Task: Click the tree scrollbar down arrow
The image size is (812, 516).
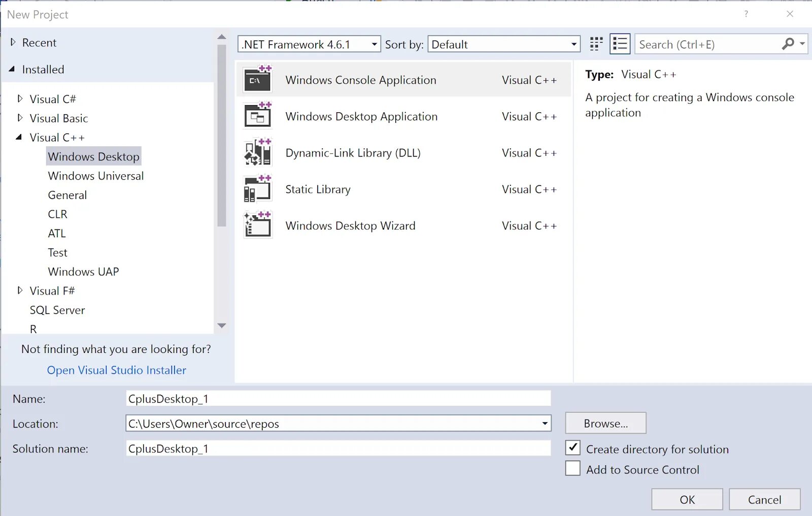Action: (222, 326)
